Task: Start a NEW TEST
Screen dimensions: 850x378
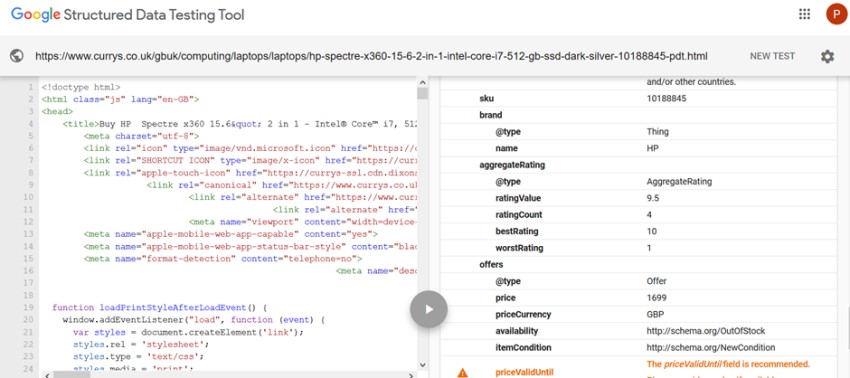Action: click(772, 56)
